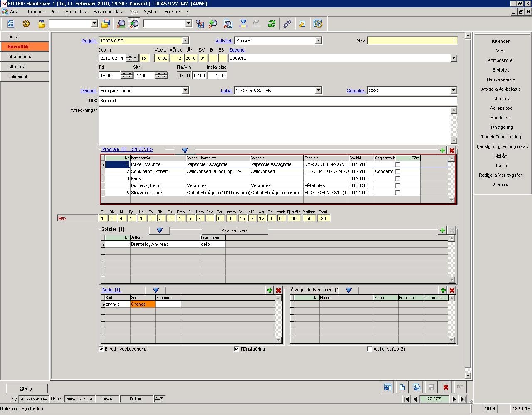Click the magnifier with green plus icon
532x415 pixels.
tap(213, 24)
